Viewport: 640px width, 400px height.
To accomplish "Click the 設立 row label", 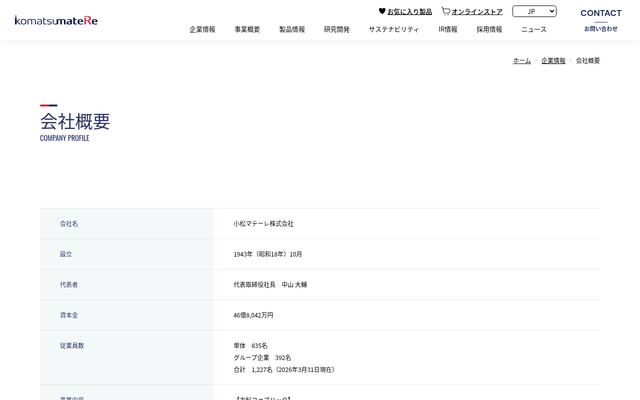I will [66, 254].
